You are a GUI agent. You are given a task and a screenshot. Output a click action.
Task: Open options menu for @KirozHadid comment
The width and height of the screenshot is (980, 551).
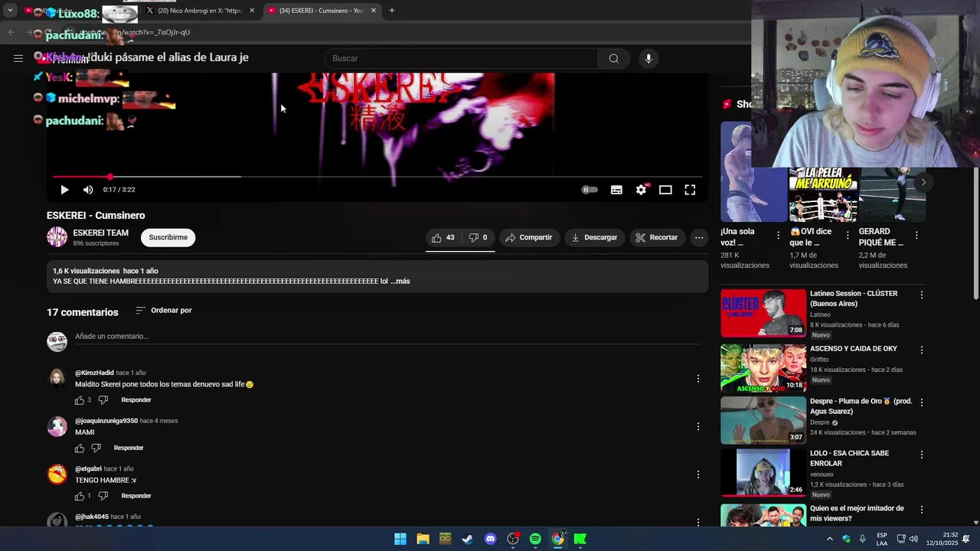click(697, 379)
